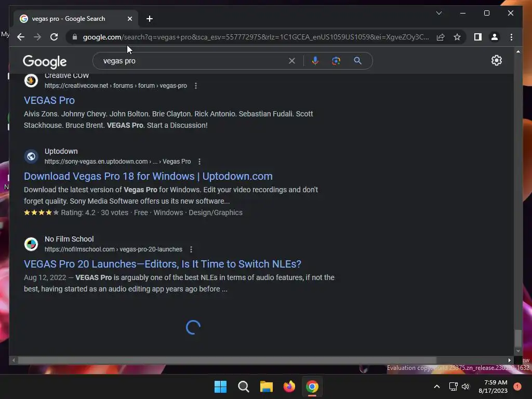The image size is (532, 399).
Task: Click the address bar URL
Action: point(256,37)
